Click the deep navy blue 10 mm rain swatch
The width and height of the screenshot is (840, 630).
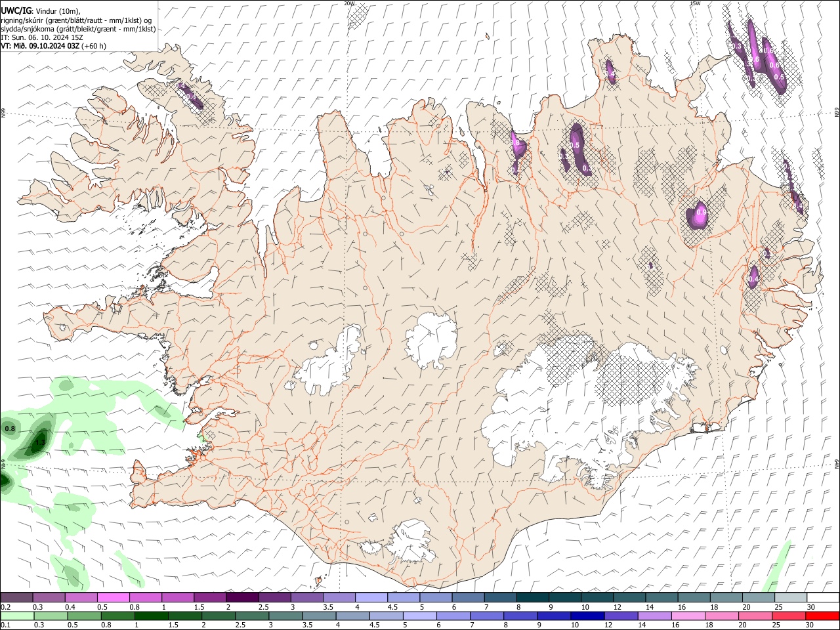point(587,616)
